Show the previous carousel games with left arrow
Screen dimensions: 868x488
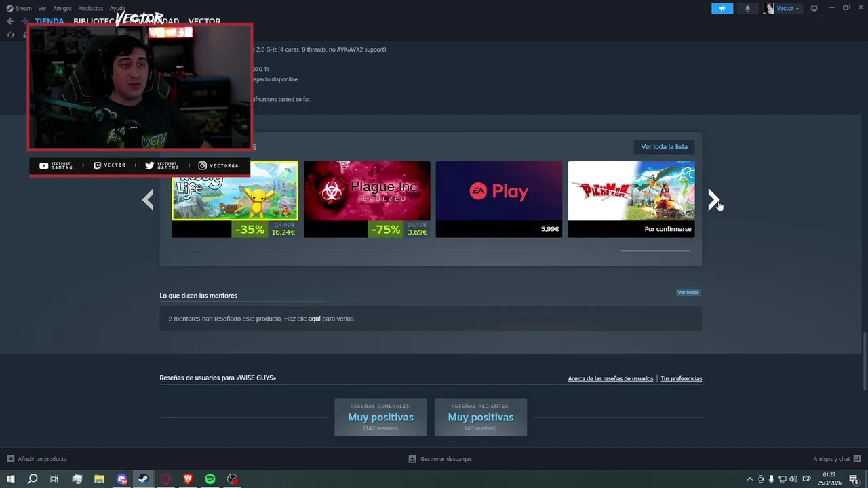coord(148,199)
